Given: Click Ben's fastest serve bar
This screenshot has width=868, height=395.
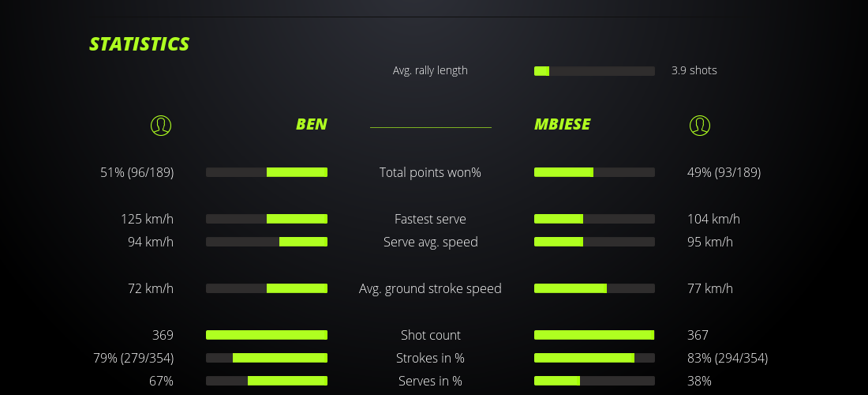Looking at the screenshot, I should (x=267, y=219).
